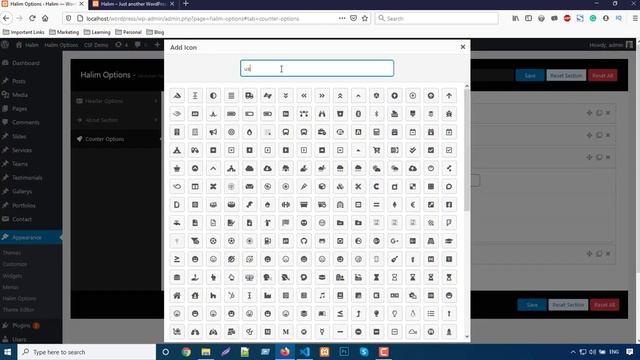Choose the shopping cart icon
Screen dimensions: 640x360
point(376,150)
